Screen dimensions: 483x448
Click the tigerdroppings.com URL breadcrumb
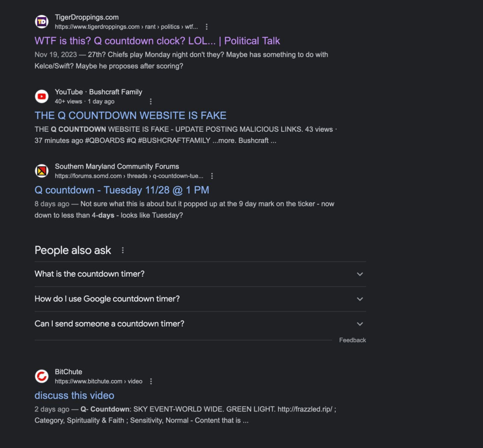click(126, 27)
